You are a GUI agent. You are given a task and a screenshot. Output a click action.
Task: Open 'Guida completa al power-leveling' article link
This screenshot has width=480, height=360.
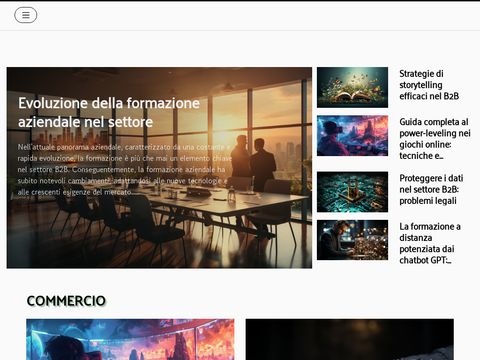coord(435,139)
